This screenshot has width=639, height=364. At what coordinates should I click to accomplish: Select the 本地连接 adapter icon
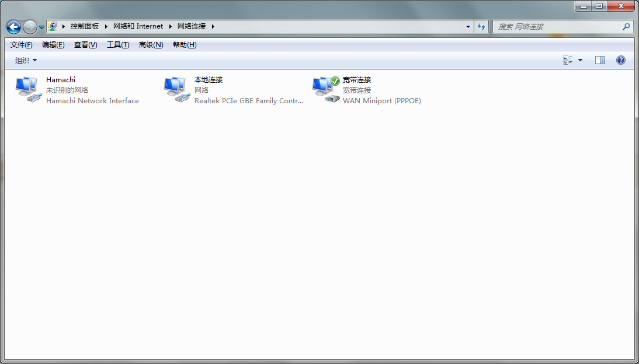(x=177, y=90)
